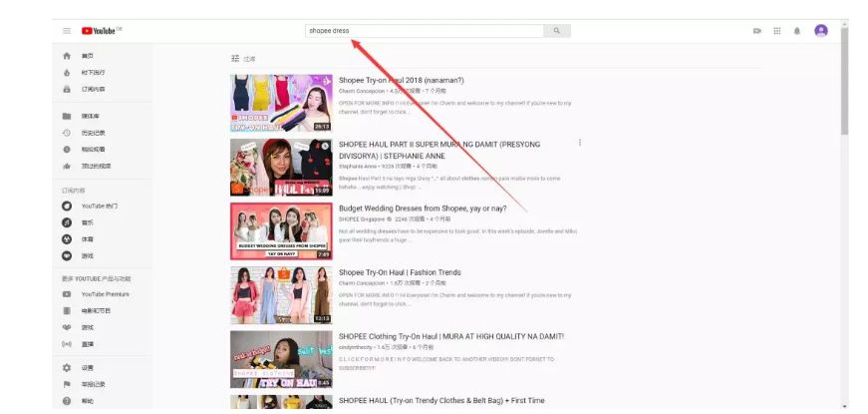
Task: Open thumbnail of SHOPEE HAUL PART II
Action: tap(281, 168)
